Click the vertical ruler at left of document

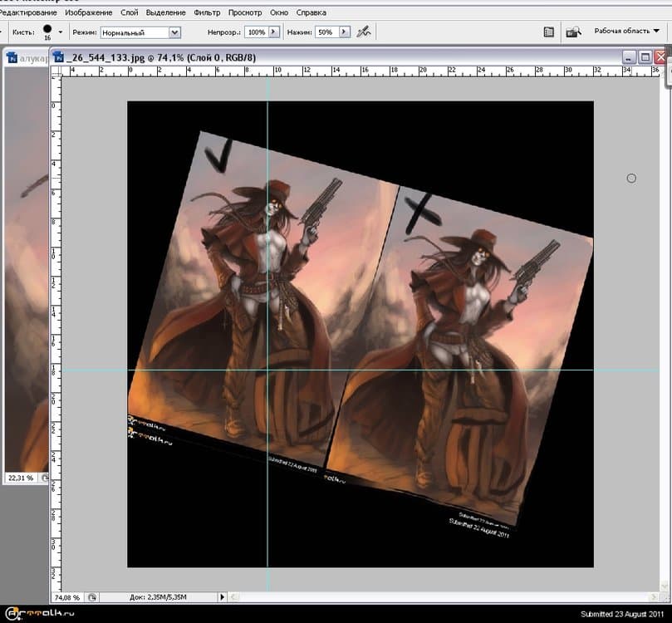click(56, 334)
